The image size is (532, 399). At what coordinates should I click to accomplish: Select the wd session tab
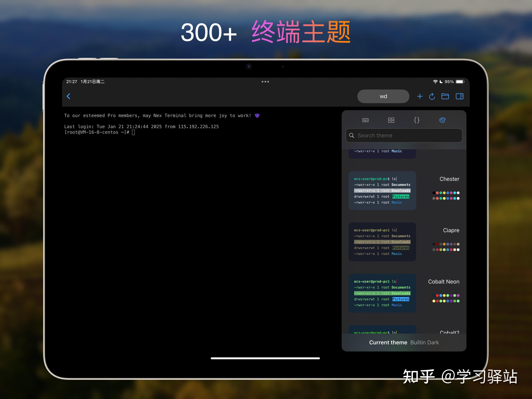383,96
